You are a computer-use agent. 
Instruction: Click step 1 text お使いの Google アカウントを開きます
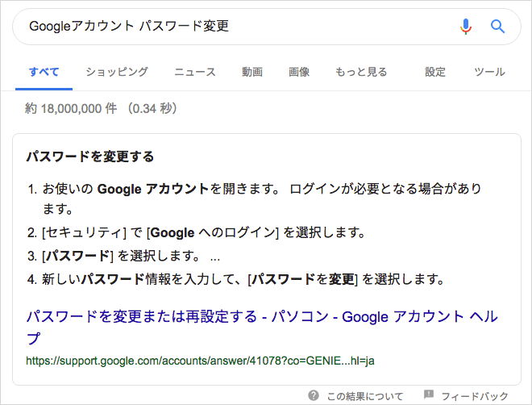pyautogui.click(x=160, y=189)
